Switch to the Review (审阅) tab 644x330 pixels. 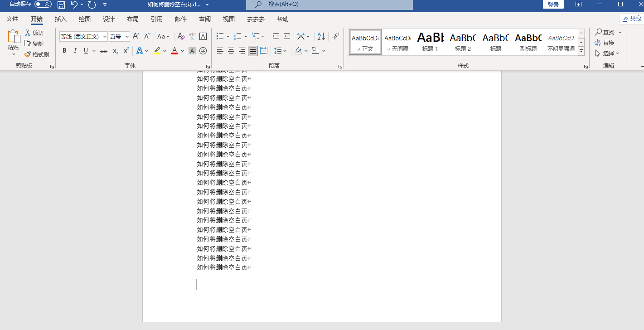pos(205,19)
